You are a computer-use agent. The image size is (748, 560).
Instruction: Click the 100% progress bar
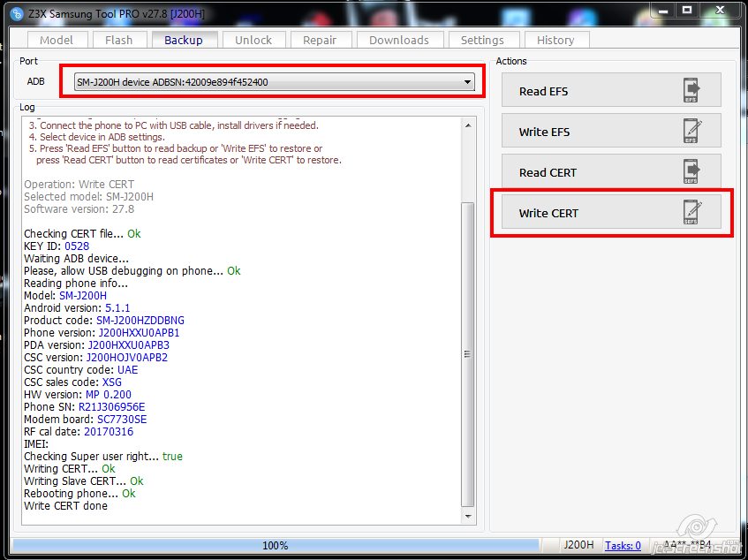[x=276, y=545]
